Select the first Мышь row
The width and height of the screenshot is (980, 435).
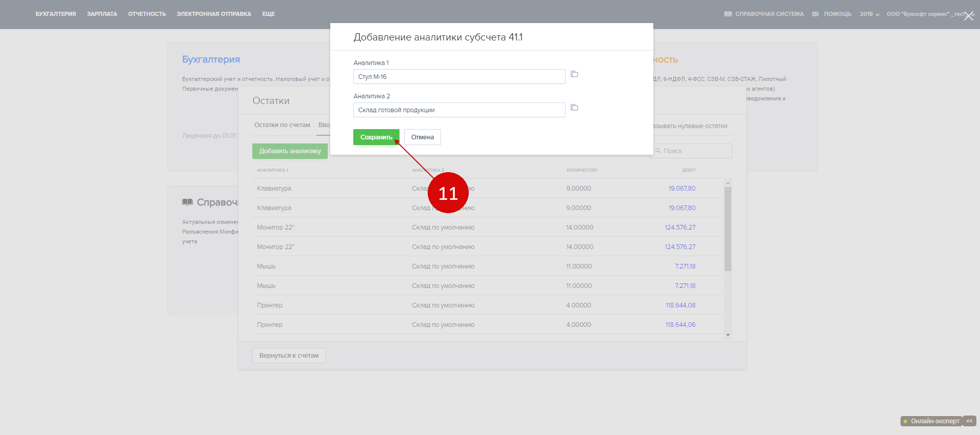click(487, 266)
